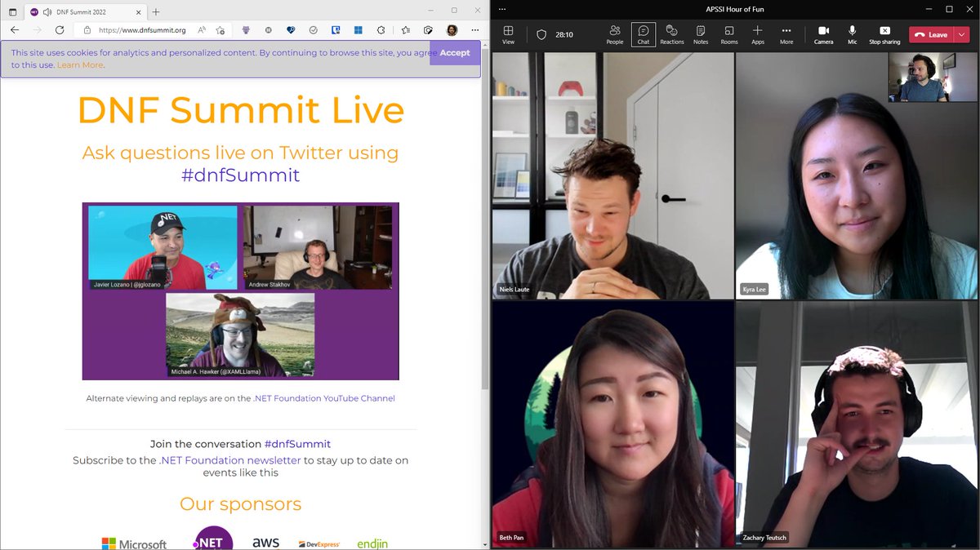Toggle the Chat pane in Teams
The image size is (980, 550).
pyautogui.click(x=644, y=34)
